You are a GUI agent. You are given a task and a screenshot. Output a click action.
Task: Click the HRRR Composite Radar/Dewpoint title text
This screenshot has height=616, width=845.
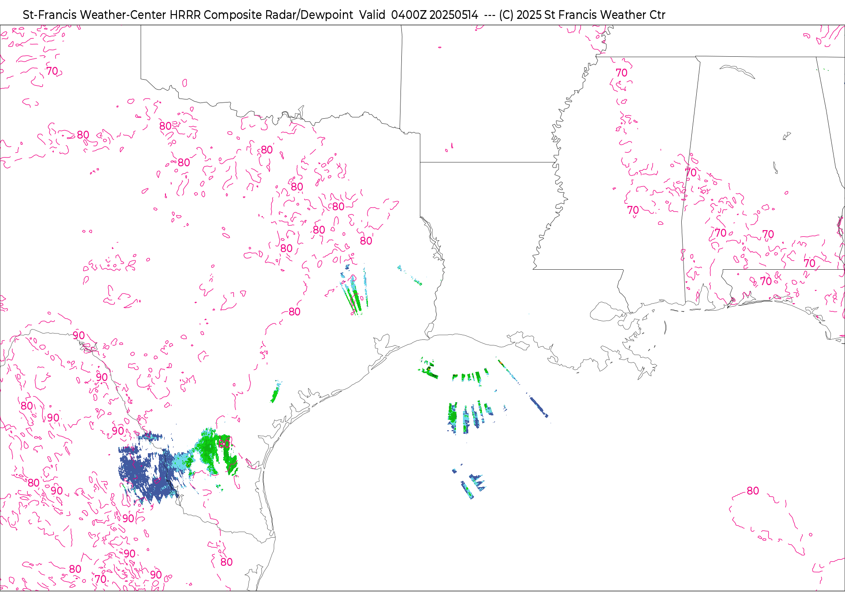pos(261,15)
